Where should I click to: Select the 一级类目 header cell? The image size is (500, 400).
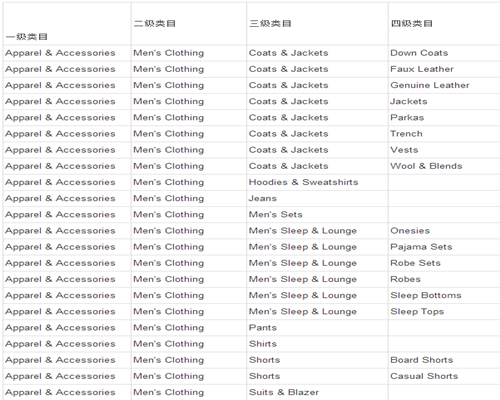pyautogui.click(x=67, y=24)
